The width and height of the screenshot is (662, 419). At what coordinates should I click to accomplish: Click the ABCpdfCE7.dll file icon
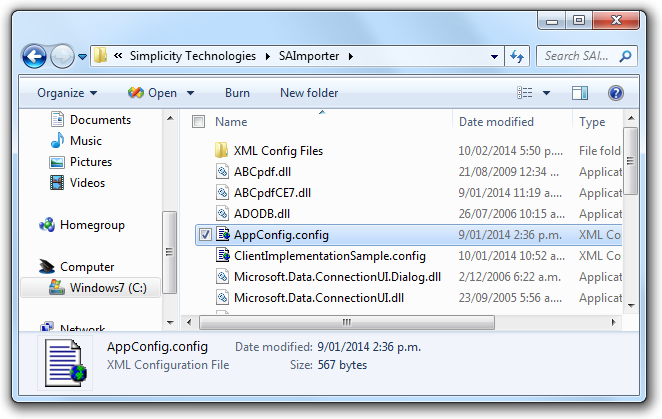pyautogui.click(x=222, y=193)
